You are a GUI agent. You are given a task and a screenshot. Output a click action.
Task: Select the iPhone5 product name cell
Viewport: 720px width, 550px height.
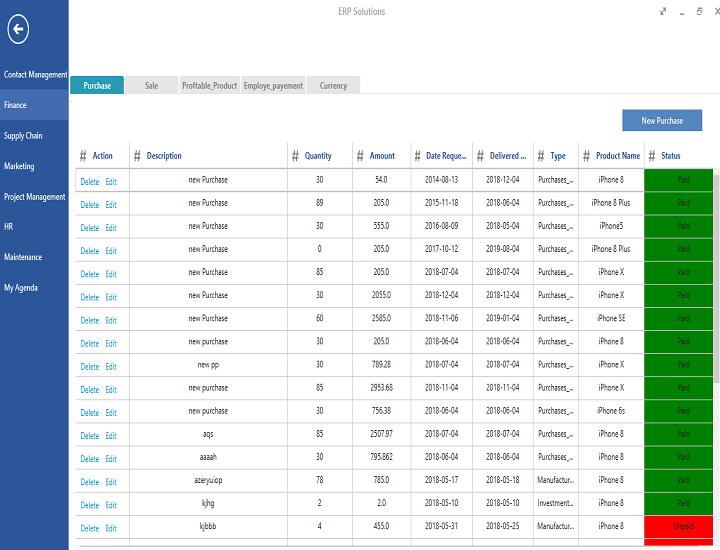(611, 226)
